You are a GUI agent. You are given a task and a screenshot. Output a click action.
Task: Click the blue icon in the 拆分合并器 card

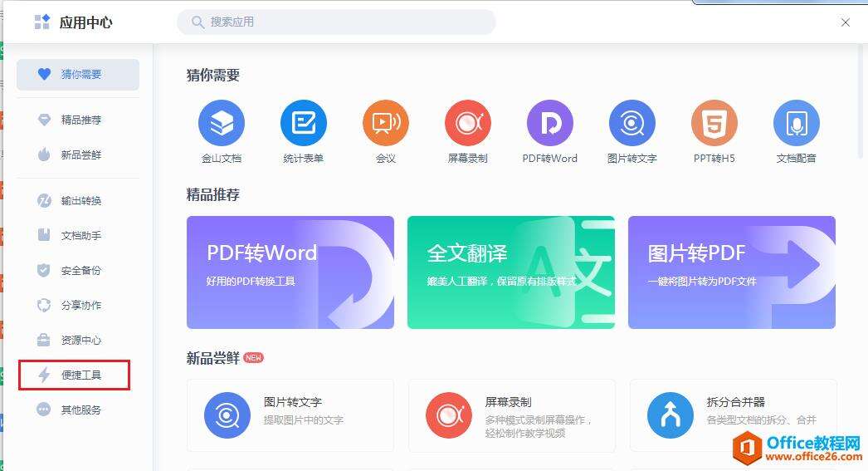coord(671,415)
